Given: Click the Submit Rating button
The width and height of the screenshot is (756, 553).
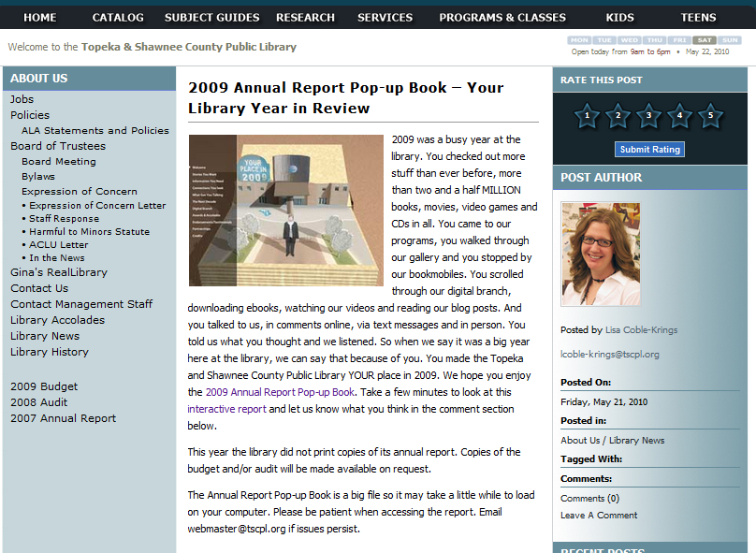Looking at the screenshot, I should point(649,150).
